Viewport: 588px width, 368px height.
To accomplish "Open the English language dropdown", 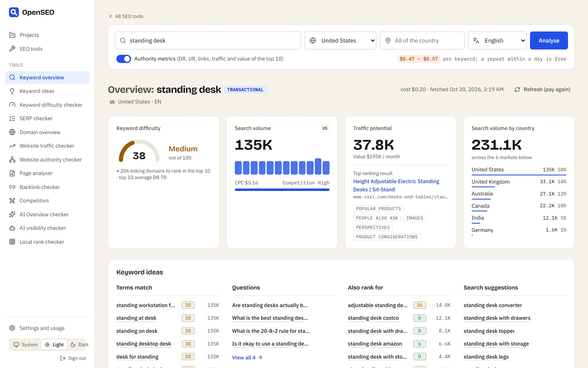I will (497, 40).
